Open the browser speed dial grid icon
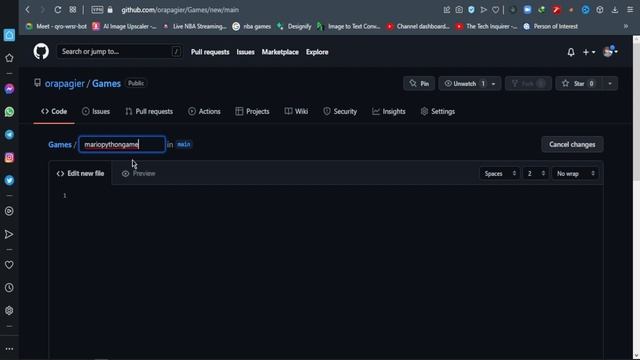The image size is (640, 360). point(73,9)
